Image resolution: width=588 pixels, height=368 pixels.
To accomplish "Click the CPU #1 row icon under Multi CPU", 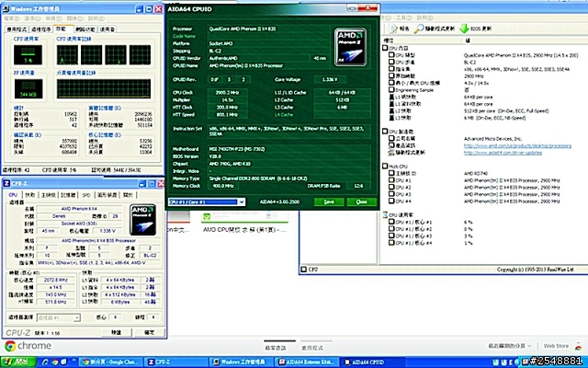I will [x=392, y=180].
